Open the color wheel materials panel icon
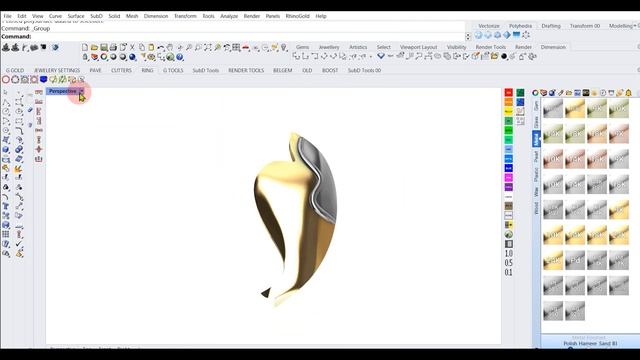This screenshot has height=360, width=640. tap(535, 93)
